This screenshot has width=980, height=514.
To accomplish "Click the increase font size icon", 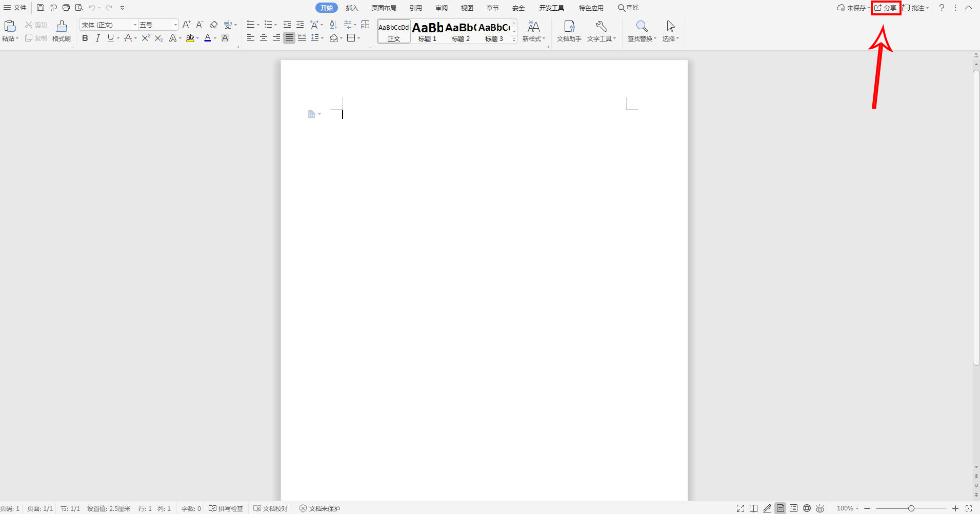I will click(186, 25).
